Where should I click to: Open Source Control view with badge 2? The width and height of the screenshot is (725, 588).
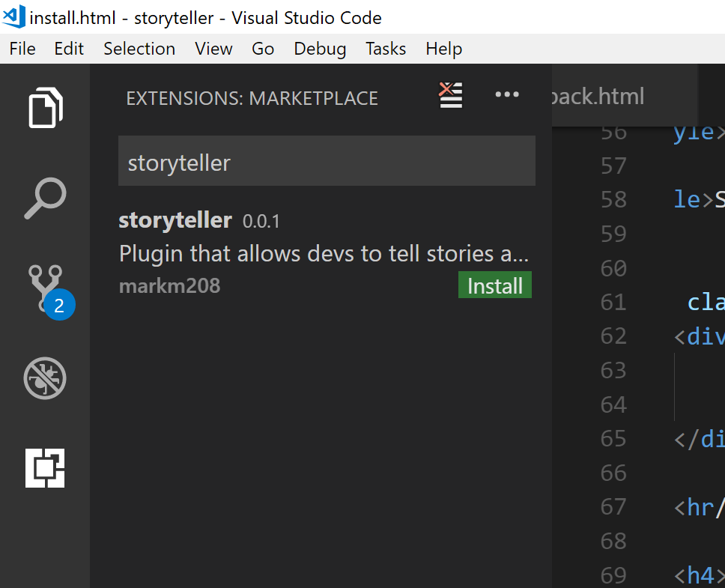tap(50, 291)
